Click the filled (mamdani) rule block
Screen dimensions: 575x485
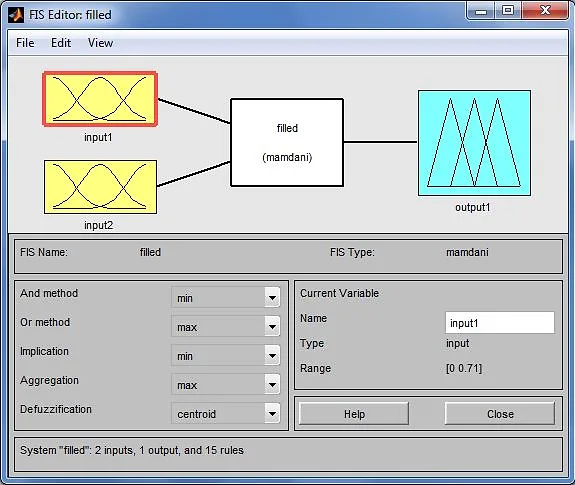point(287,142)
